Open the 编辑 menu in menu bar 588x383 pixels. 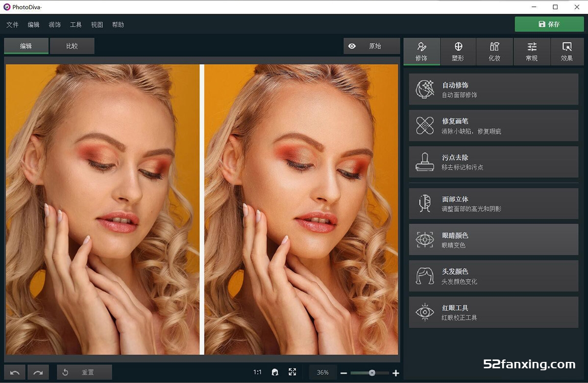tap(33, 24)
